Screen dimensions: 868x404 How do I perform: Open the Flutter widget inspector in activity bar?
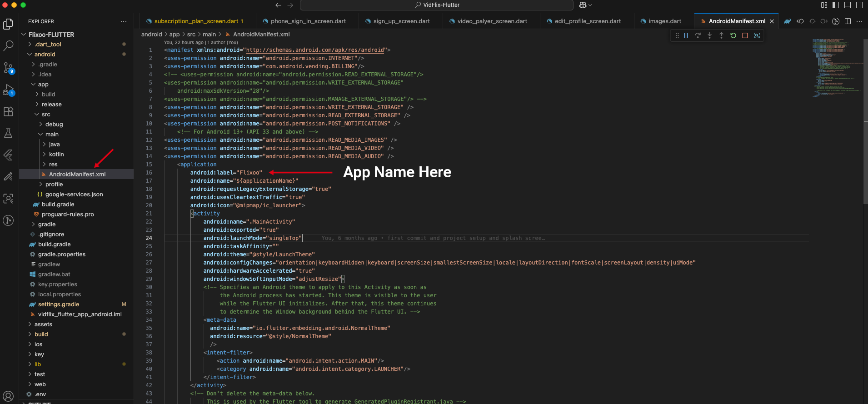[x=8, y=199]
